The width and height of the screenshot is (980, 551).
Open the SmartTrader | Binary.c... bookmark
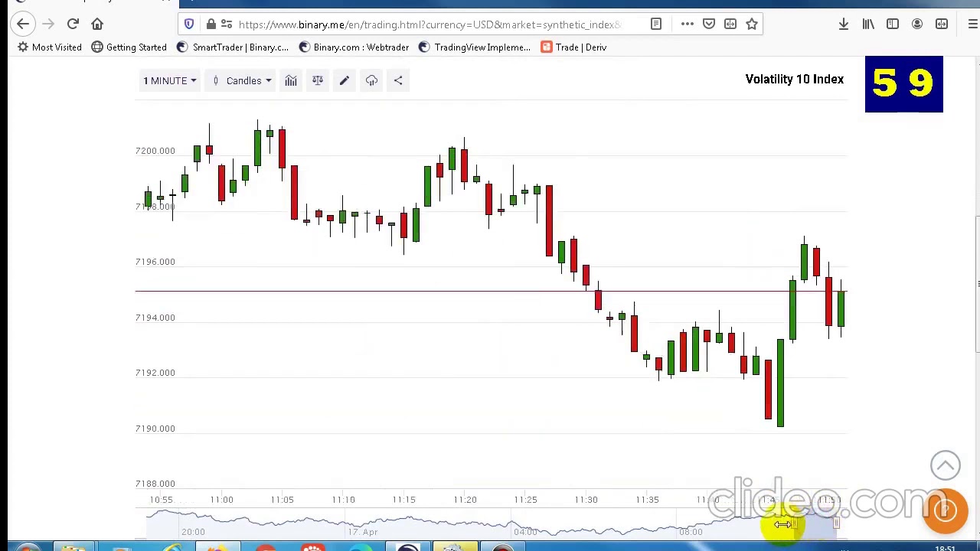coord(233,47)
